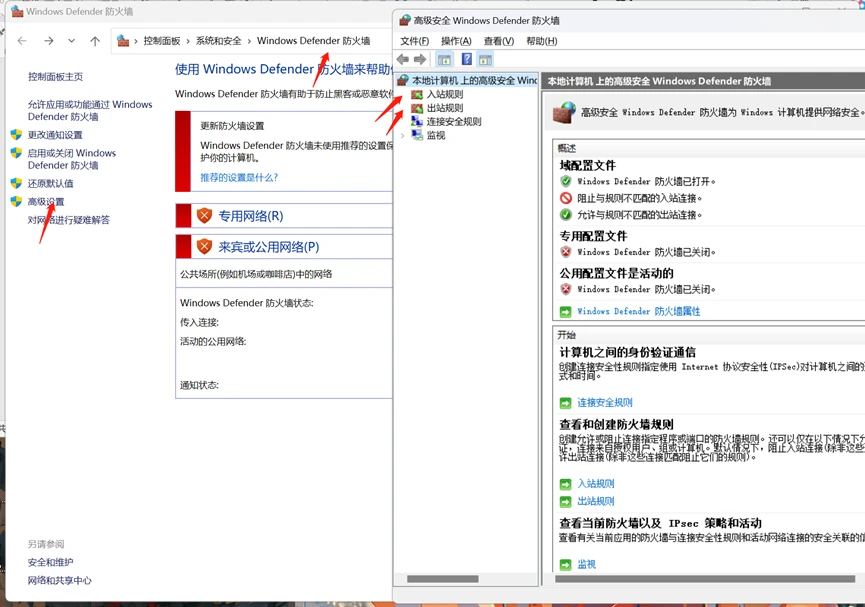865x607 pixels.
Task: Open Windows Defender 防火墙属性 link
Action: click(x=639, y=311)
